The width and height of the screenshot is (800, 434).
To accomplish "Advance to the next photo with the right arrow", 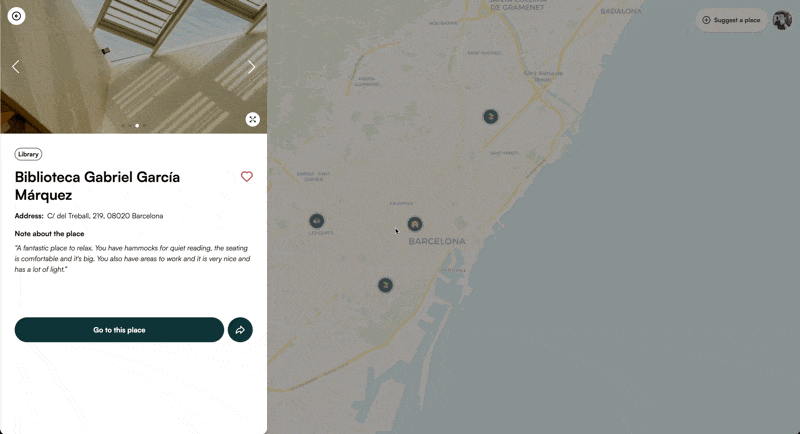I will (252, 67).
